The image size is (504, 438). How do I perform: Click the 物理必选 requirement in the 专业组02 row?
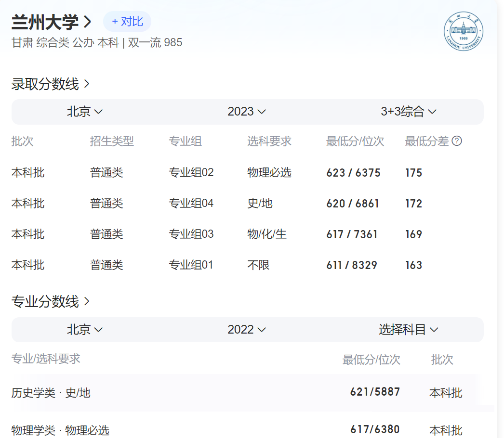(x=269, y=172)
